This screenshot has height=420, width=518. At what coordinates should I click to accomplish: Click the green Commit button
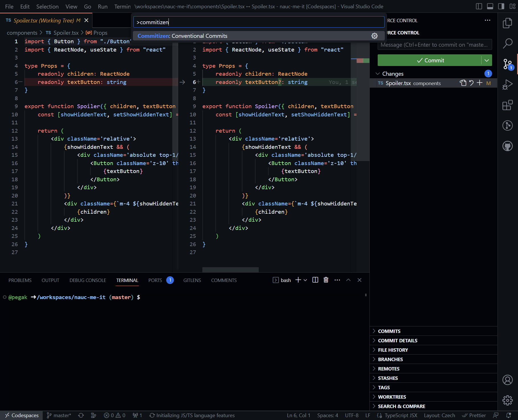[x=429, y=60]
